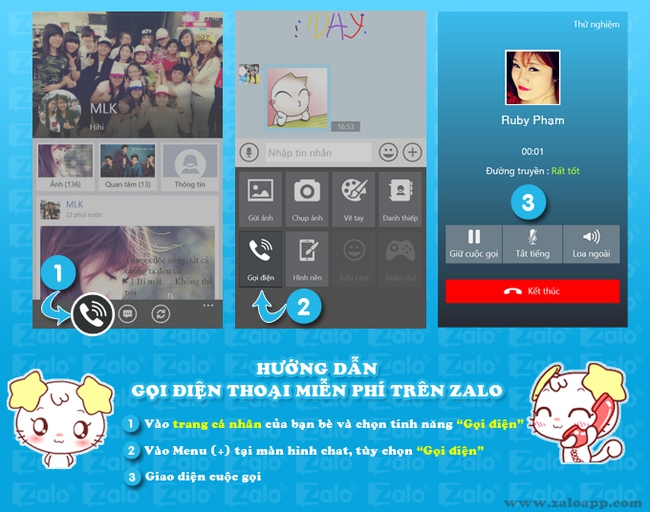Open Hình nền wallpaper option
The height and width of the screenshot is (512, 650).
pyautogui.click(x=307, y=259)
